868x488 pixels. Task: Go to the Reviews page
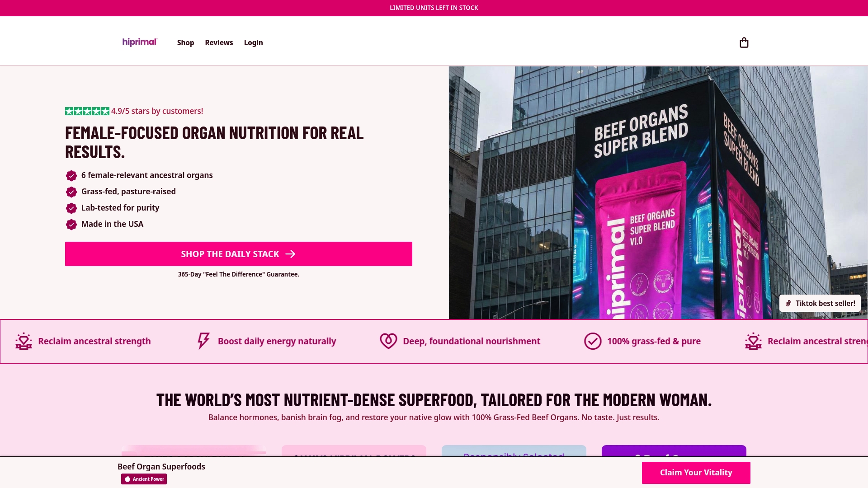coord(219,42)
